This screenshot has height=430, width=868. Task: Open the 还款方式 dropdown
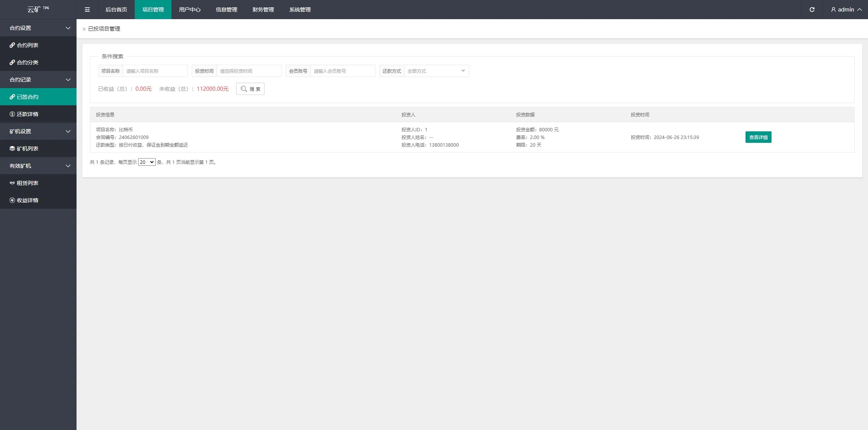436,71
